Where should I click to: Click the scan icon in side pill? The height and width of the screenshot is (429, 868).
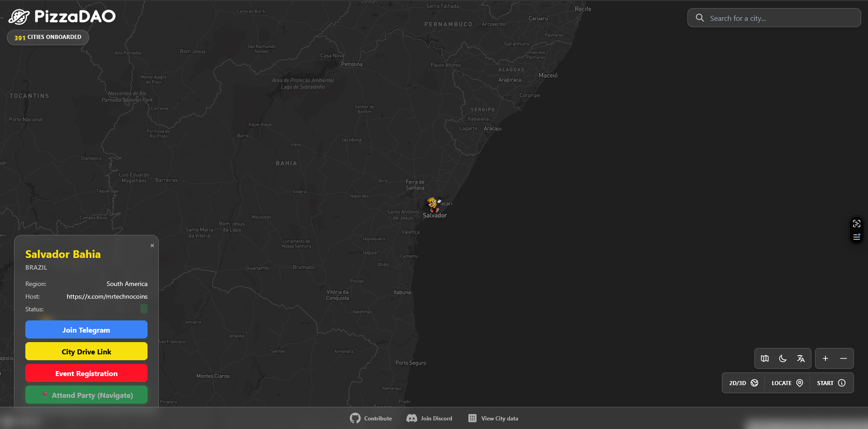pyautogui.click(x=856, y=224)
